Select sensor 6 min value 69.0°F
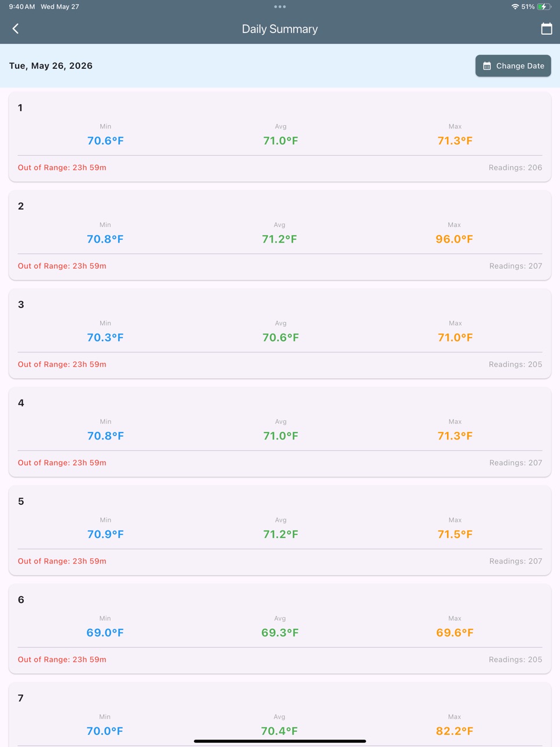 click(x=105, y=633)
